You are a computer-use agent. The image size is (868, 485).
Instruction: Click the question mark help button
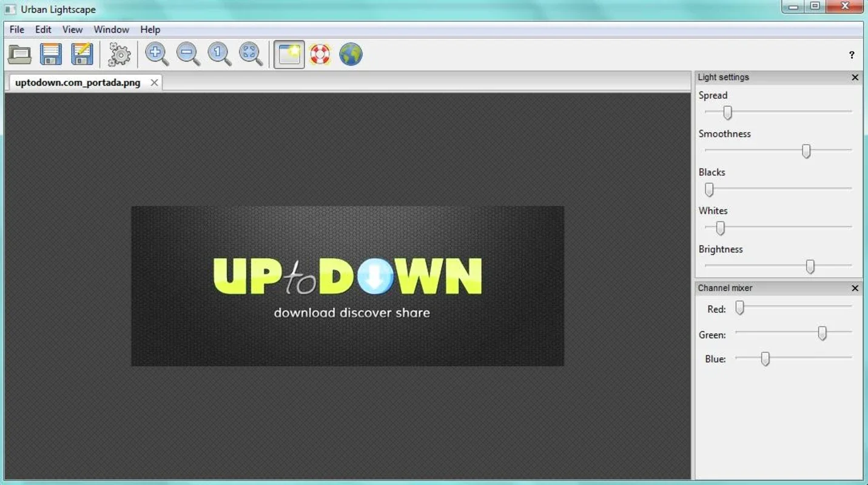coord(852,55)
